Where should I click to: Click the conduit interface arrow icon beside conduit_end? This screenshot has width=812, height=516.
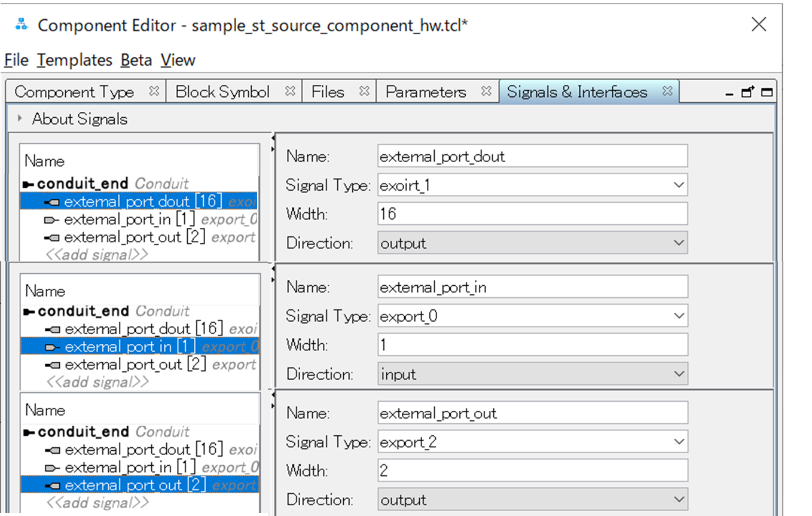29,183
